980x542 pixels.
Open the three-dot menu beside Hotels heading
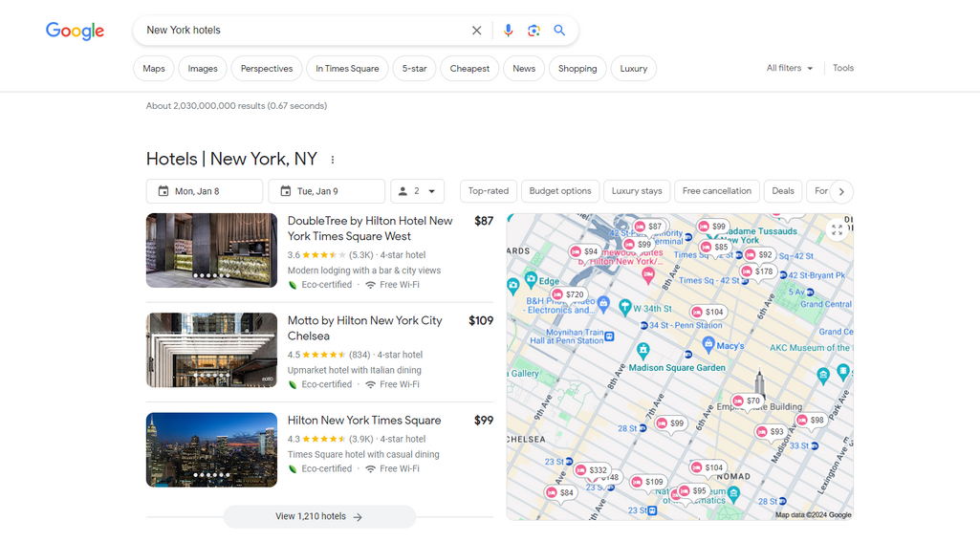333,160
